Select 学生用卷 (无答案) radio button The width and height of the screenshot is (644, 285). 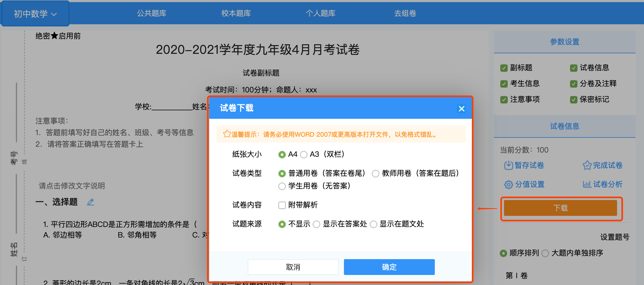pyautogui.click(x=282, y=186)
